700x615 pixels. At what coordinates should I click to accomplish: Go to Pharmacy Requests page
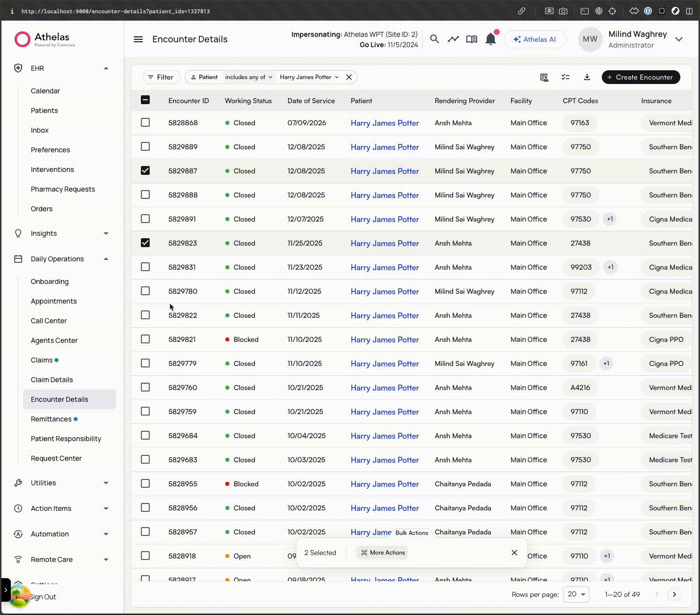tap(63, 189)
